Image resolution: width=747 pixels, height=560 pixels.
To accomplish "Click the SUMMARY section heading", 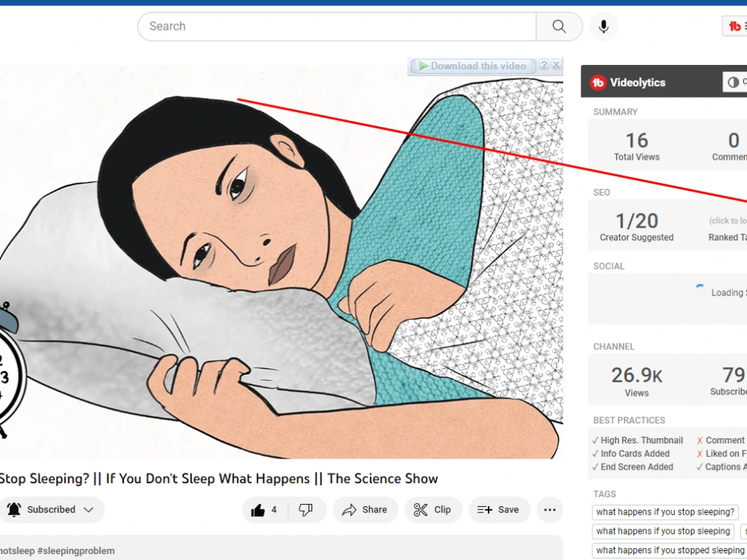I will tap(615, 112).
